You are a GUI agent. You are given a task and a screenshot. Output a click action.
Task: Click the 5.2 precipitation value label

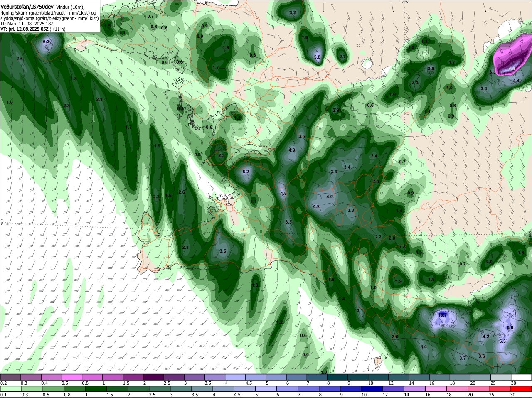click(x=246, y=172)
